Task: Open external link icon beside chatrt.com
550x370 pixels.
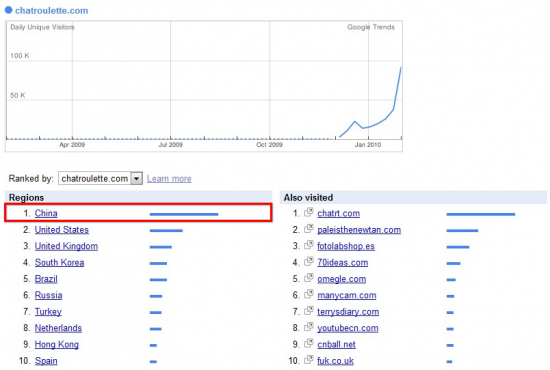Action: tap(309, 212)
